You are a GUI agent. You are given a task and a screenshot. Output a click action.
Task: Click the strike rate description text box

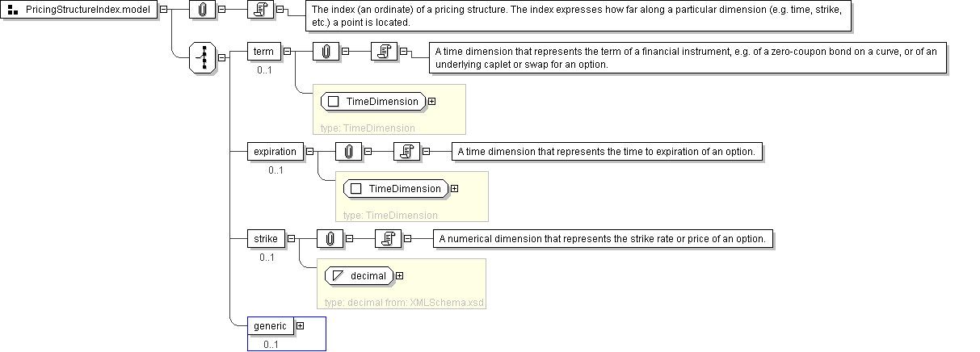tap(604, 238)
